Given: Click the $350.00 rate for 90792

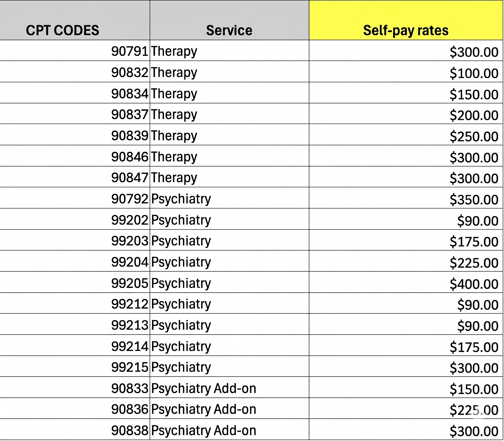Looking at the screenshot, I should tap(406, 198).
